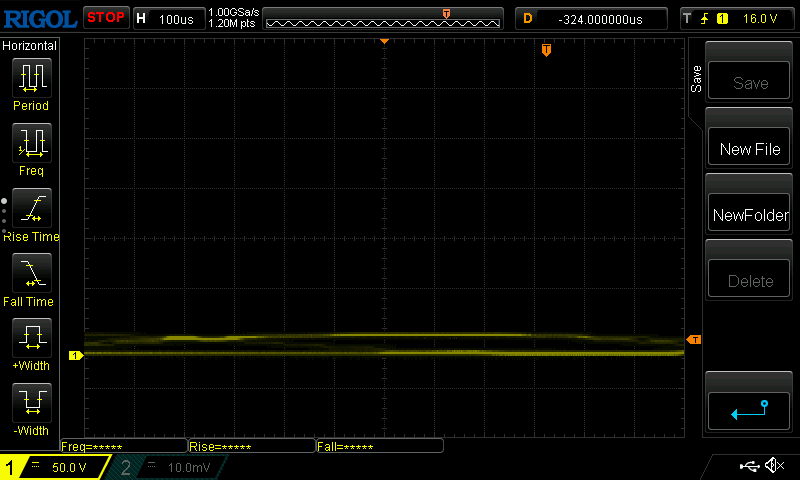Click the Freq=***** measurement result

click(x=124, y=446)
